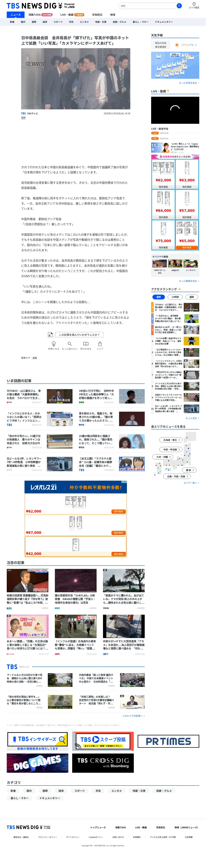Open スポーツ category in sub navigation
This screenshot has height=868, width=206.
point(58,22)
